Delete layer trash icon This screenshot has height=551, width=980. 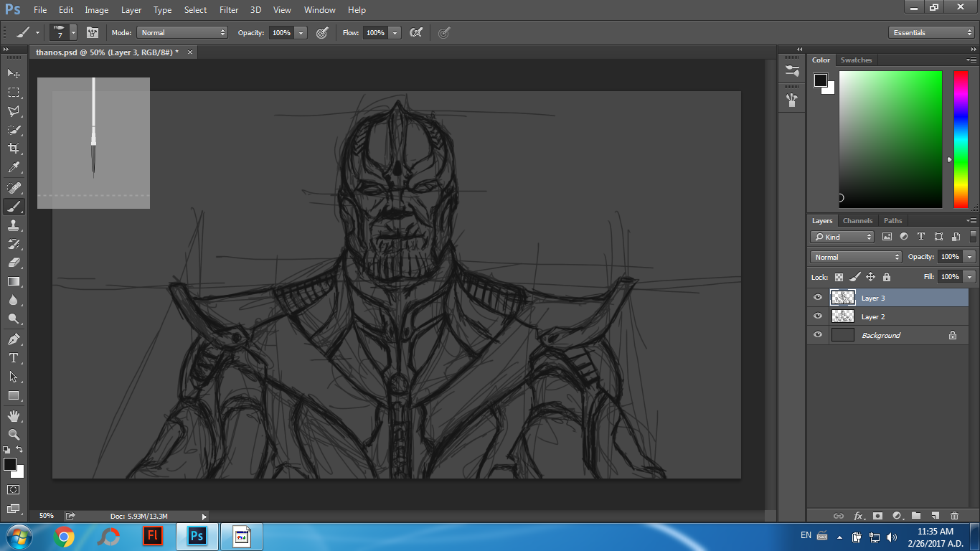954,515
